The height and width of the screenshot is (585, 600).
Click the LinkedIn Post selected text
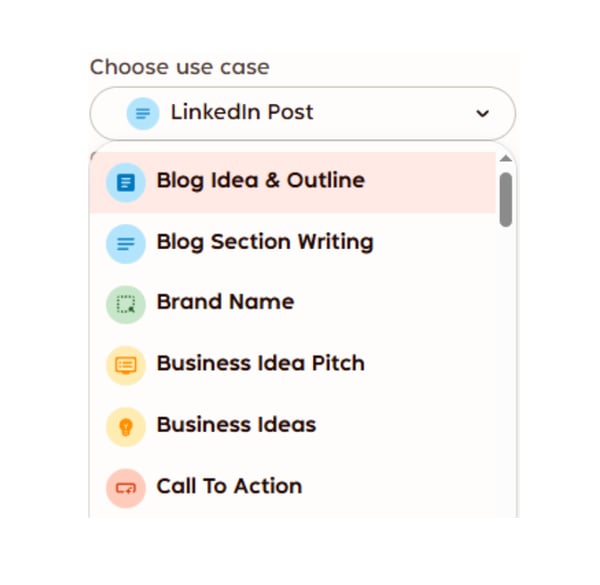pos(242,112)
